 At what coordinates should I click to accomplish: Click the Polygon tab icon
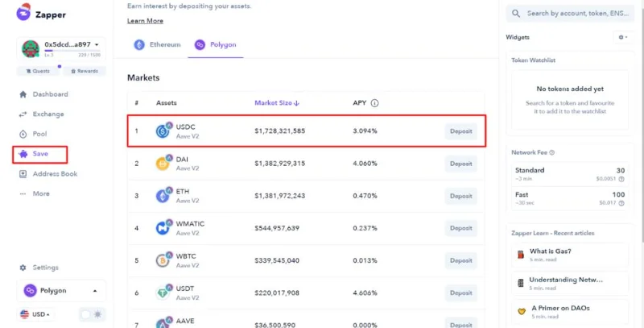pos(200,44)
